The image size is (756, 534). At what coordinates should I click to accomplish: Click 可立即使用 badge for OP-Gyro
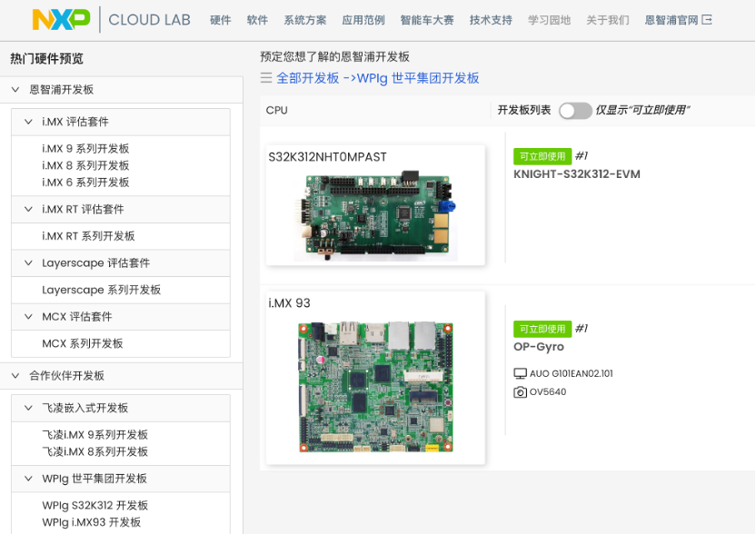542,329
